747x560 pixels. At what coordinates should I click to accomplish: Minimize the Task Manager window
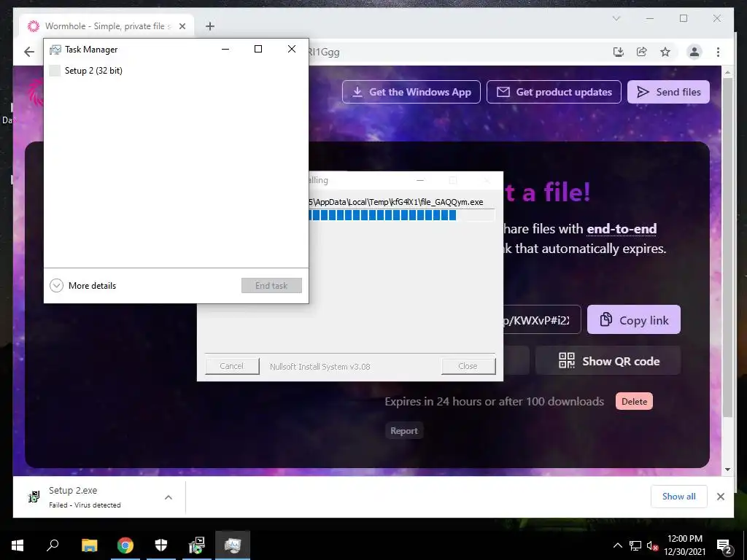(x=225, y=49)
